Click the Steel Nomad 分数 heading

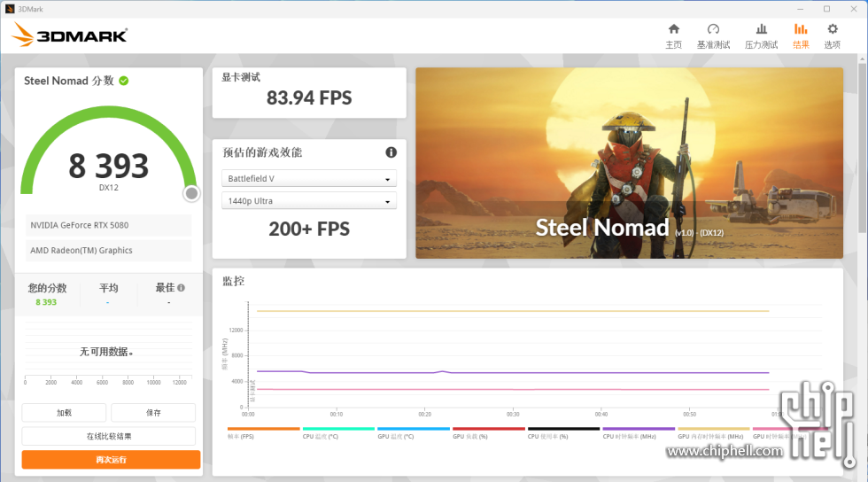click(x=69, y=81)
